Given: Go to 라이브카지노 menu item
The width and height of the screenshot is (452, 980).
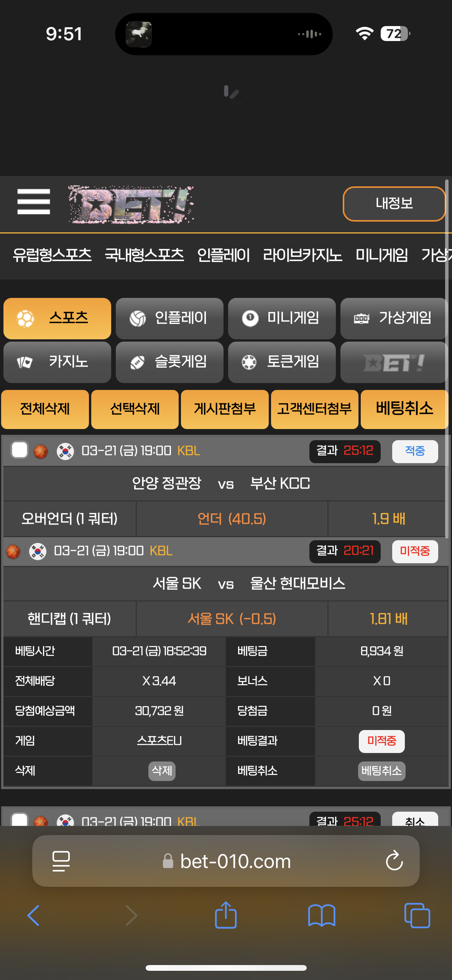Looking at the screenshot, I should coord(302,255).
